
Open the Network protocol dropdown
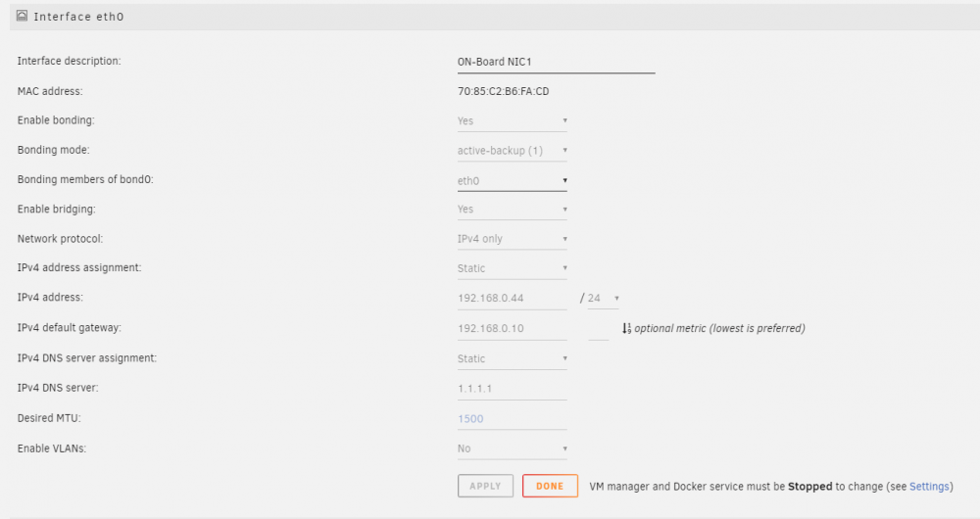click(x=512, y=239)
